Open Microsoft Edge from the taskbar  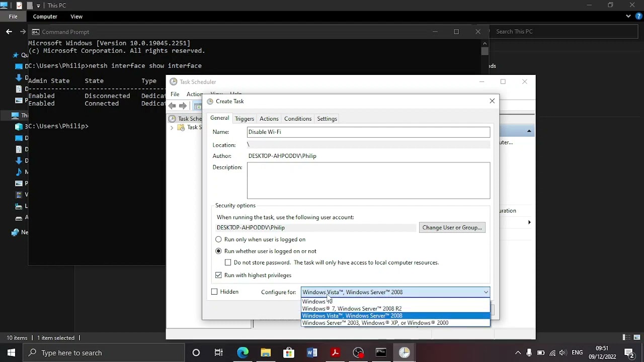[243, 352]
